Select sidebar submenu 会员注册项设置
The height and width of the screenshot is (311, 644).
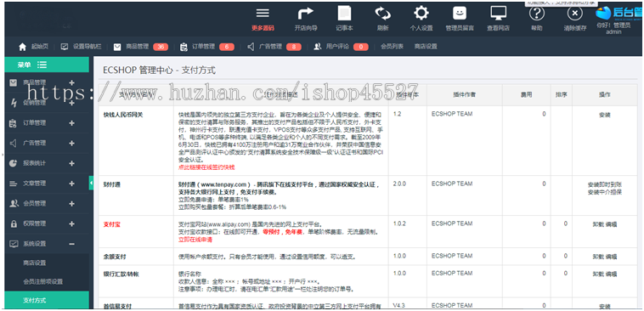[42, 282]
